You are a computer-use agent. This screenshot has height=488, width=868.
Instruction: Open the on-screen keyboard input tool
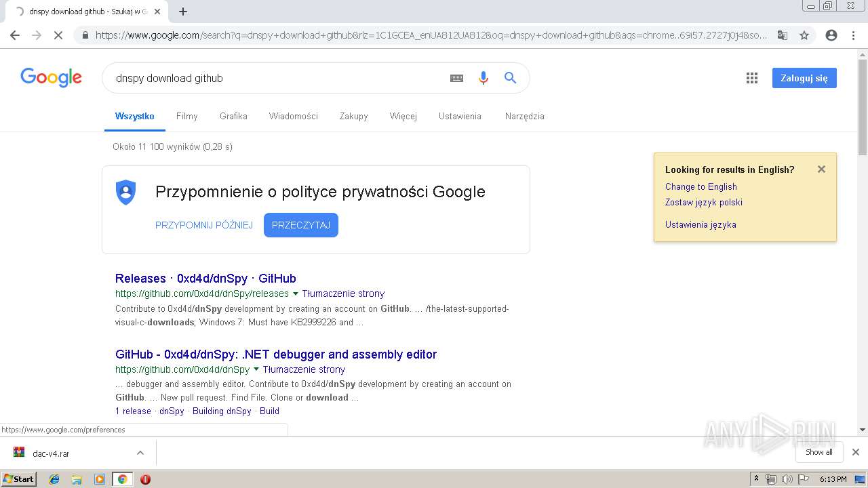coord(456,78)
